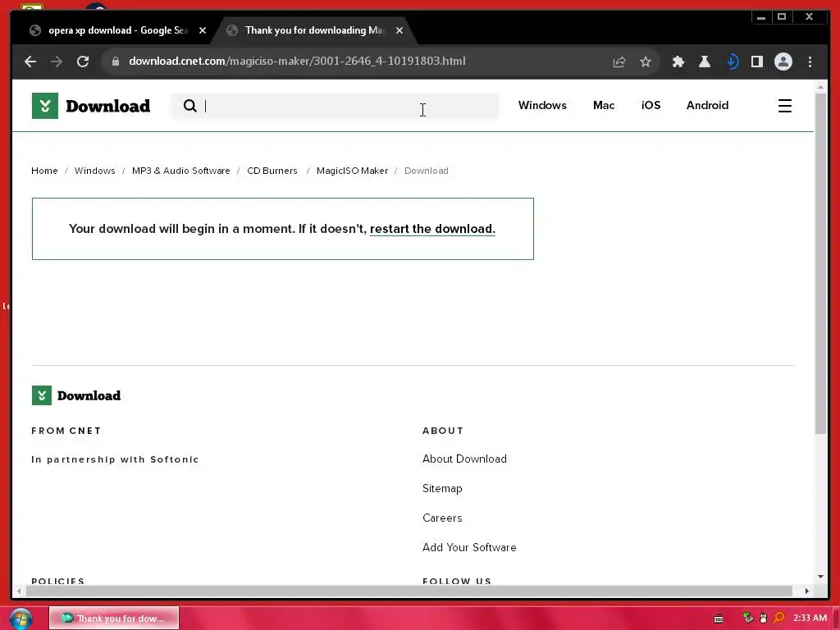840x630 pixels.
Task: Click 'In partnership with Softonic' text
Action: [x=115, y=459]
